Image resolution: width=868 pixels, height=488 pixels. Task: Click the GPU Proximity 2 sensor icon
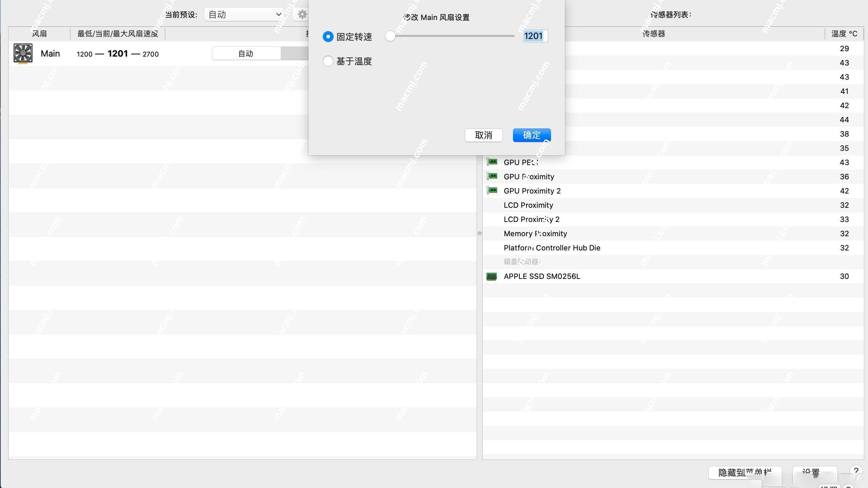pos(492,190)
